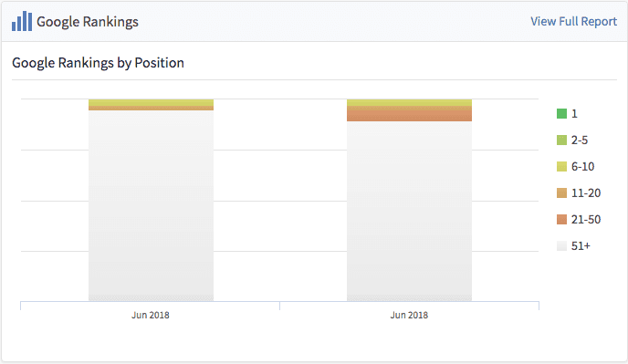Click the right Jun 2018 axis label

[x=409, y=315]
